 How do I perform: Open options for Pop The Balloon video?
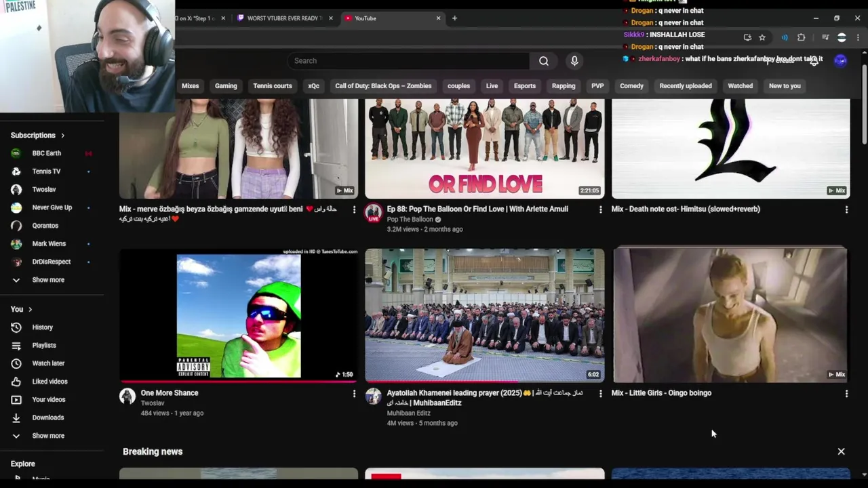click(x=600, y=210)
